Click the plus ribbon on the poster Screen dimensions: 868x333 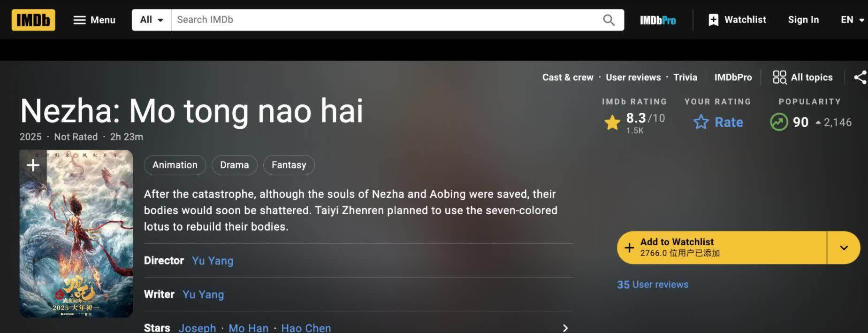tap(33, 165)
